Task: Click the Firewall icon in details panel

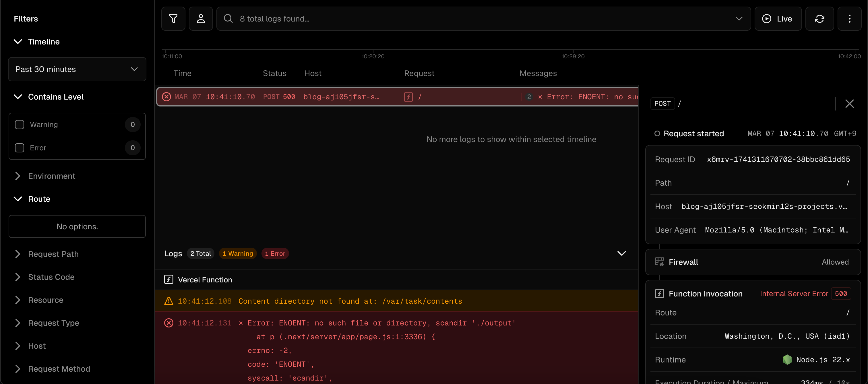Action: pyautogui.click(x=659, y=262)
